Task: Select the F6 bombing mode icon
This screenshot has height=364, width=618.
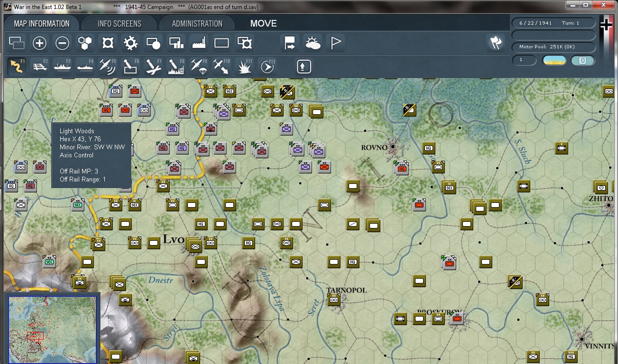Action: [x=130, y=66]
